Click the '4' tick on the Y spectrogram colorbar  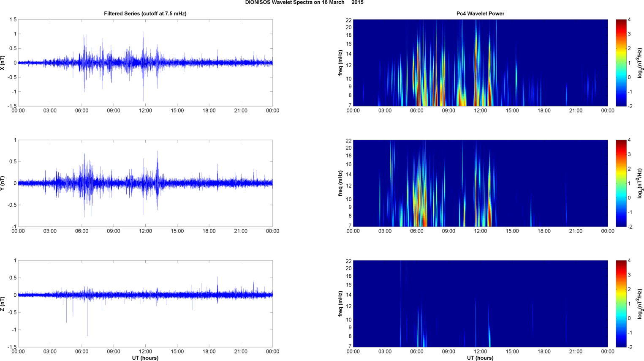point(629,140)
